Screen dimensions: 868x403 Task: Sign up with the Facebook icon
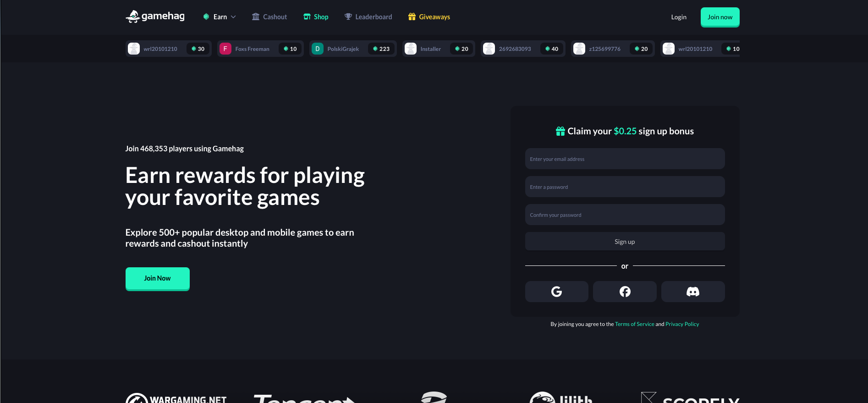pyautogui.click(x=625, y=292)
